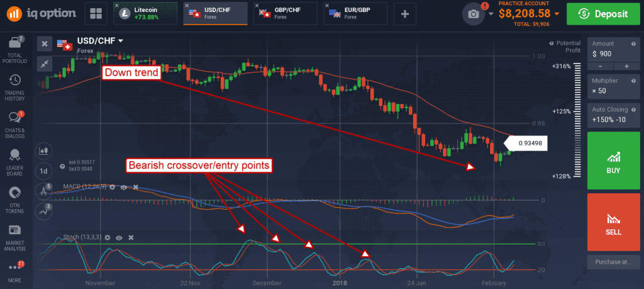Toggle MACD indicator visibility eye

tap(124, 186)
